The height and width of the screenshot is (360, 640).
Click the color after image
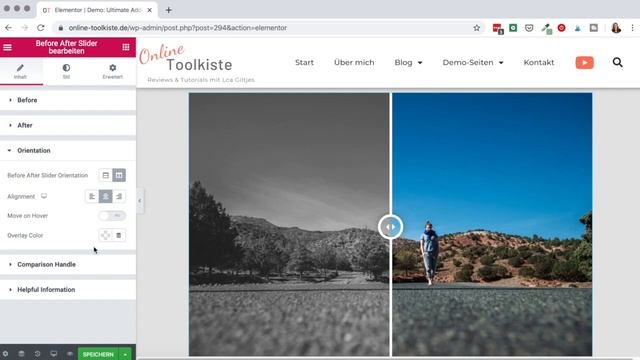click(x=492, y=224)
